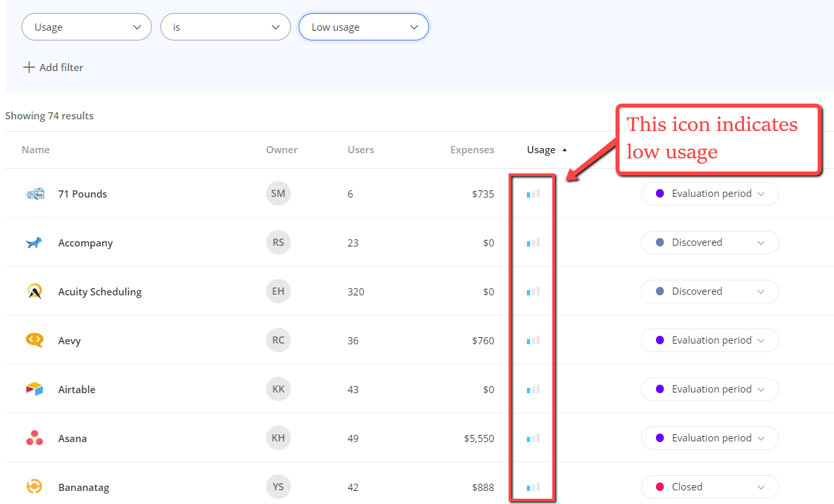Click the $735 expenses value
The width and height of the screenshot is (834, 504).
(x=483, y=194)
